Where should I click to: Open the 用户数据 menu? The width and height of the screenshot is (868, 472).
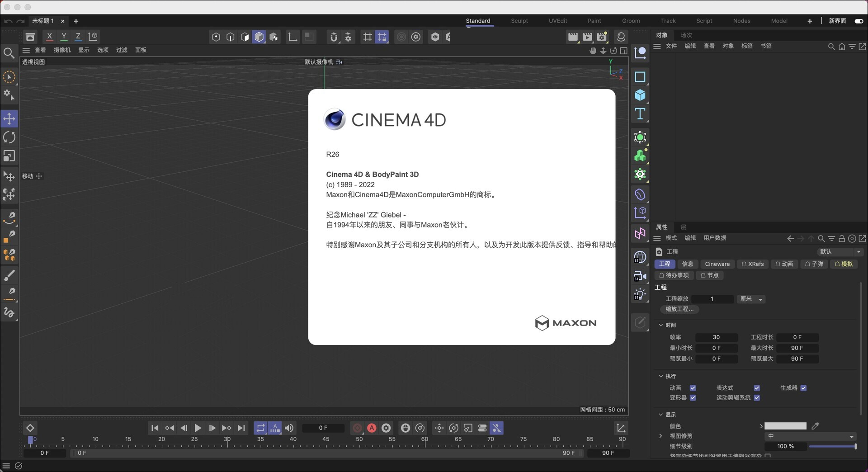point(715,238)
